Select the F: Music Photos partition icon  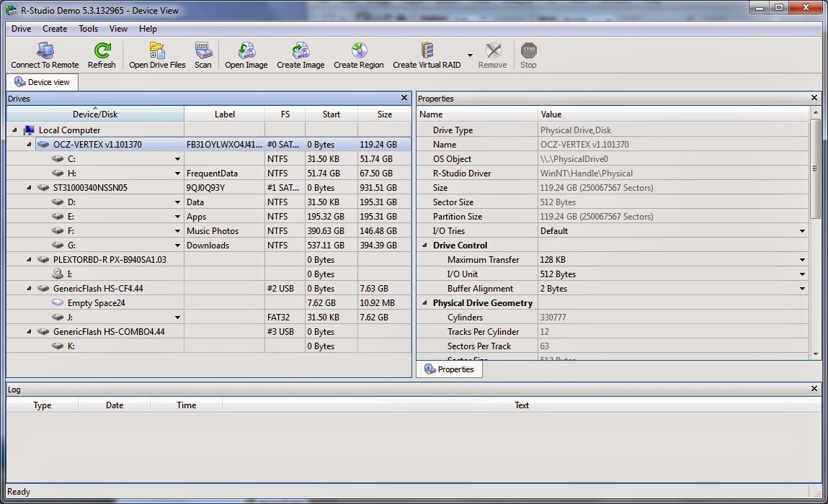pos(58,230)
